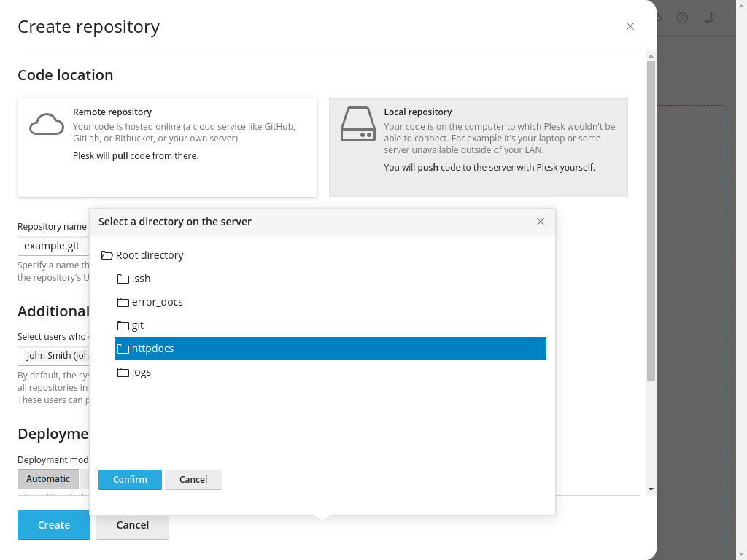Cancel the directory selection popup
The height and width of the screenshot is (560, 747).
pyautogui.click(x=193, y=479)
